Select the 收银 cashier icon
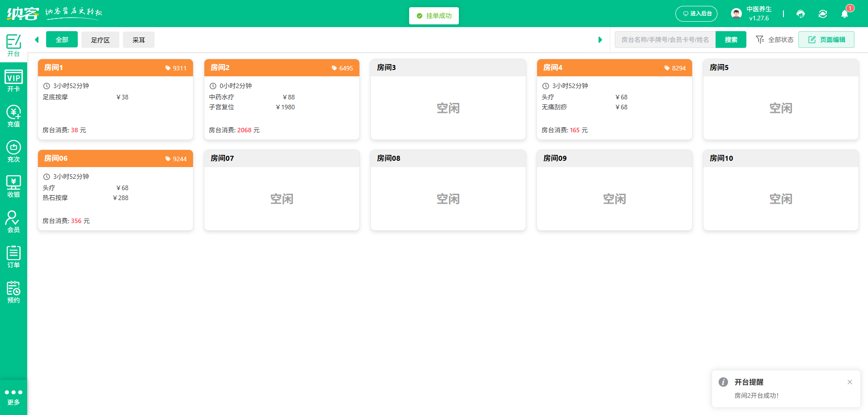 click(x=14, y=185)
